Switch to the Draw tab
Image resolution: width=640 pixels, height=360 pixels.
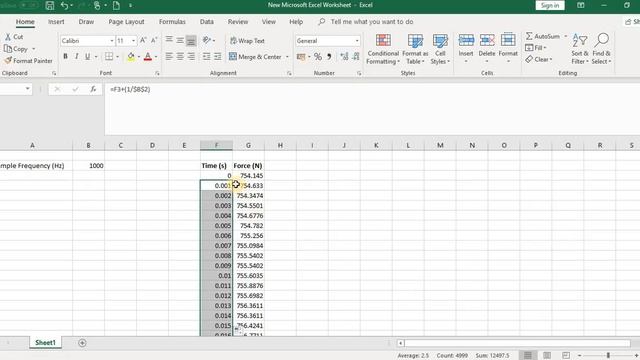click(x=86, y=22)
